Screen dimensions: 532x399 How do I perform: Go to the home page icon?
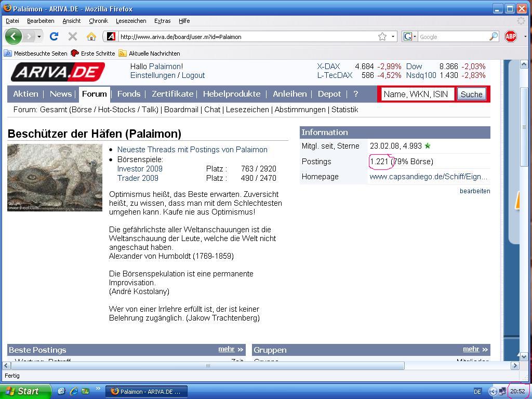[x=91, y=36]
